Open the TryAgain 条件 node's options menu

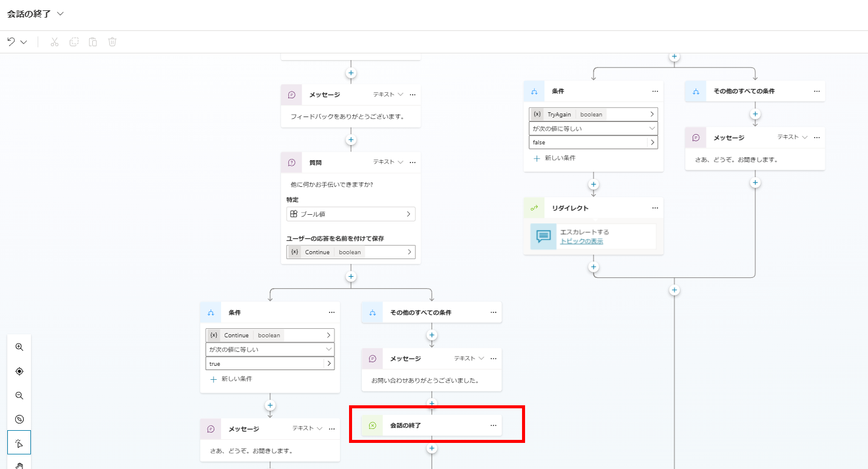655,91
